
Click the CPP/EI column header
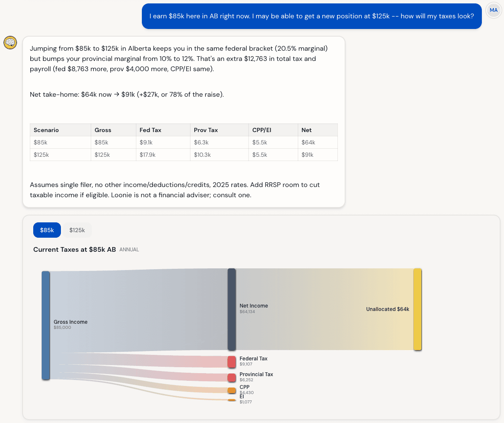click(262, 130)
